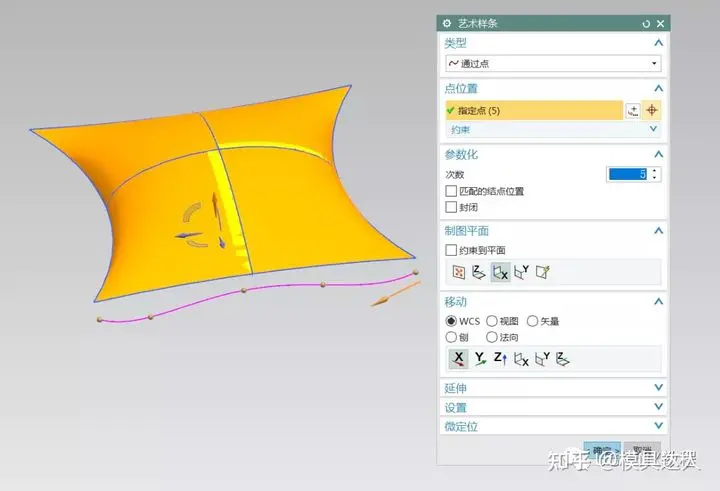Expand the 约束 subsection

(653, 129)
